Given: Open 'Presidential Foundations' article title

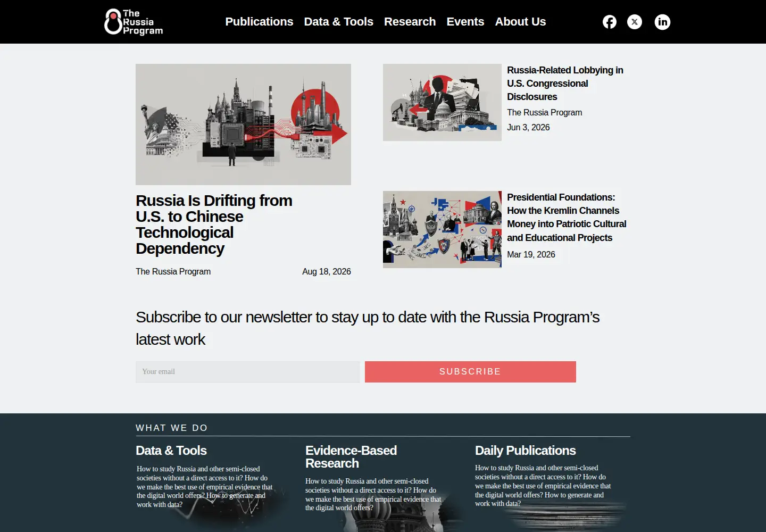Looking at the screenshot, I should (x=567, y=218).
